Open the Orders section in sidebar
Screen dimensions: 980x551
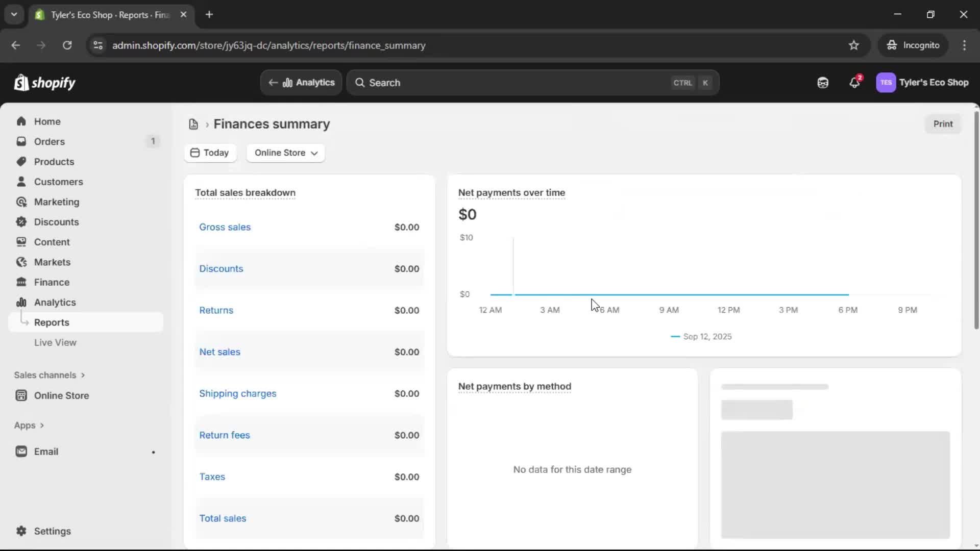click(x=50, y=141)
